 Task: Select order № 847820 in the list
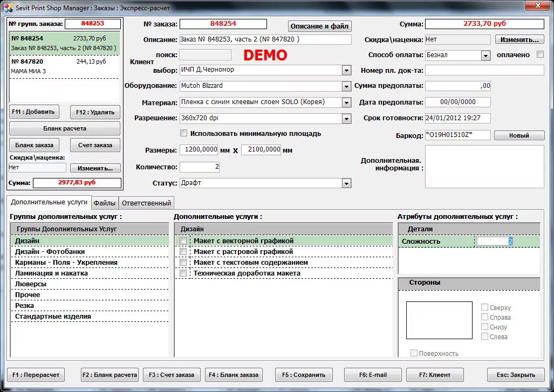[x=65, y=66]
